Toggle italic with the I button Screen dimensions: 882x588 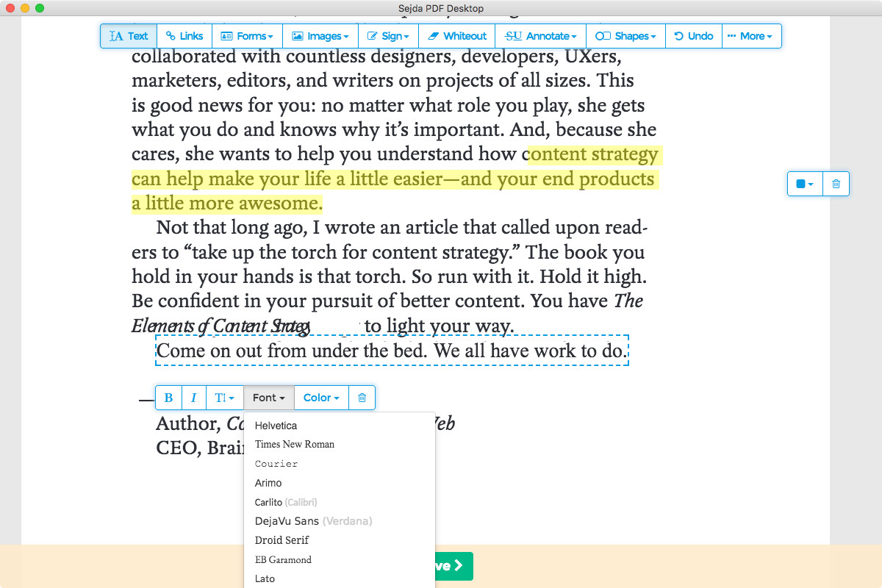[193, 398]
